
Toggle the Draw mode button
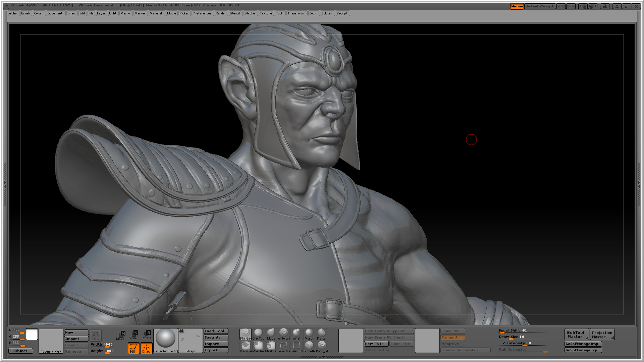146,348
